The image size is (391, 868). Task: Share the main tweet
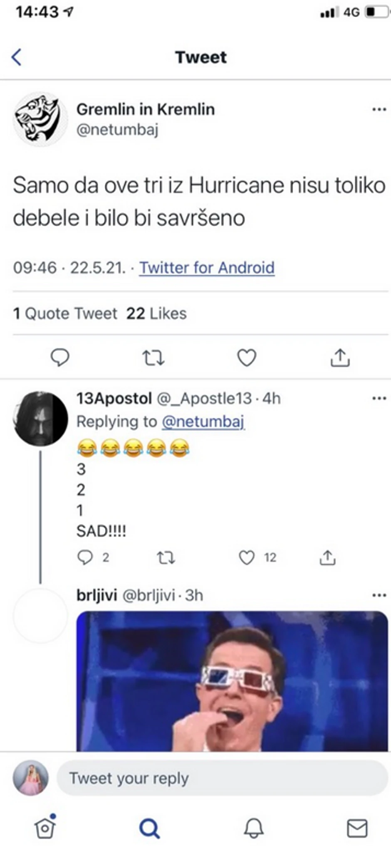340,358
